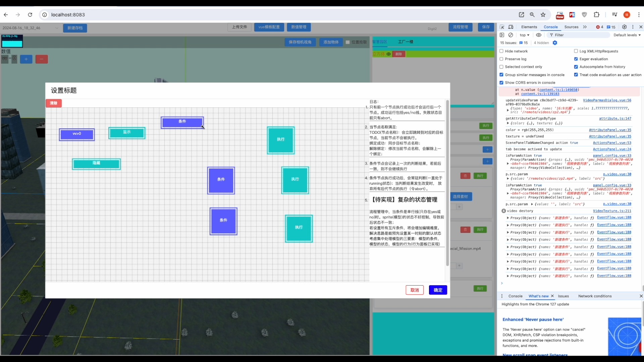Image resolution: width=644 pixels, height=362 pixels.
Task: Click the DevTools inspect element icon
Action: point(502,27)
